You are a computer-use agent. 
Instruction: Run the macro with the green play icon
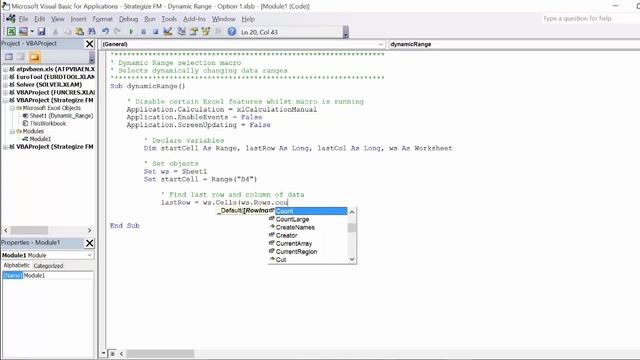[131, 31]
